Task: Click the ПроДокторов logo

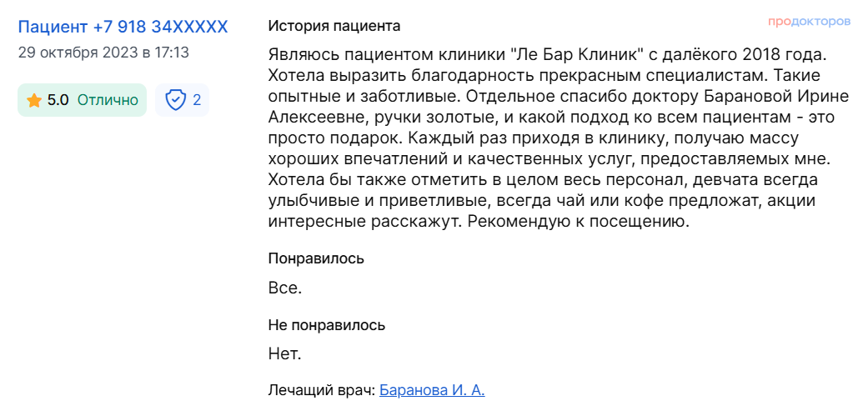Action: [x=809, y=21]
